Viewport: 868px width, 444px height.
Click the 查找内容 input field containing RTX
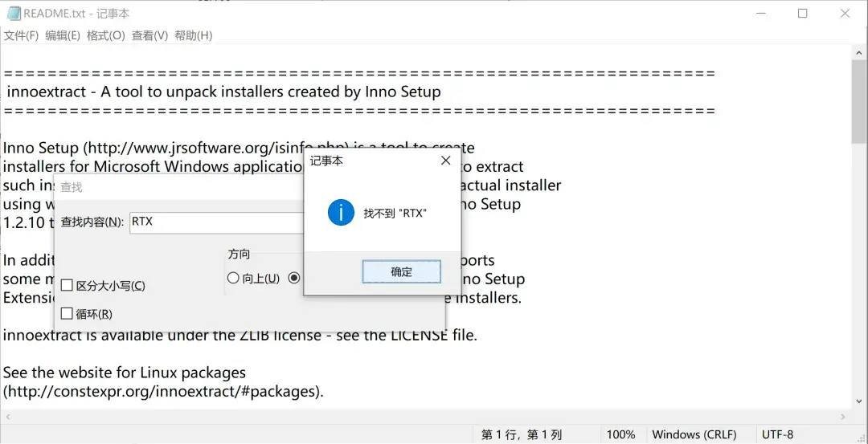pyautogui.click(x=217, y=222)
